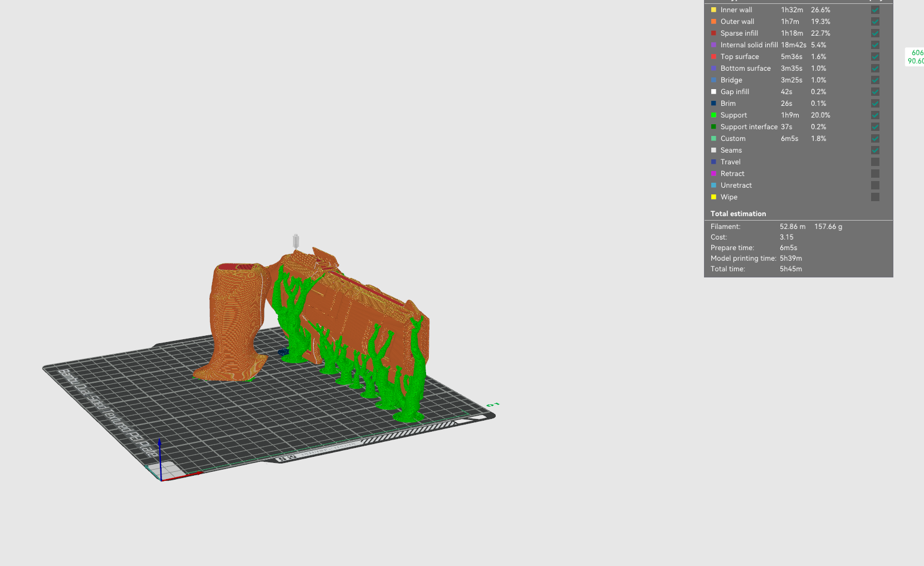Select the Top surface legend label
Screen dimensions: 924x566
tap(739, 57)
